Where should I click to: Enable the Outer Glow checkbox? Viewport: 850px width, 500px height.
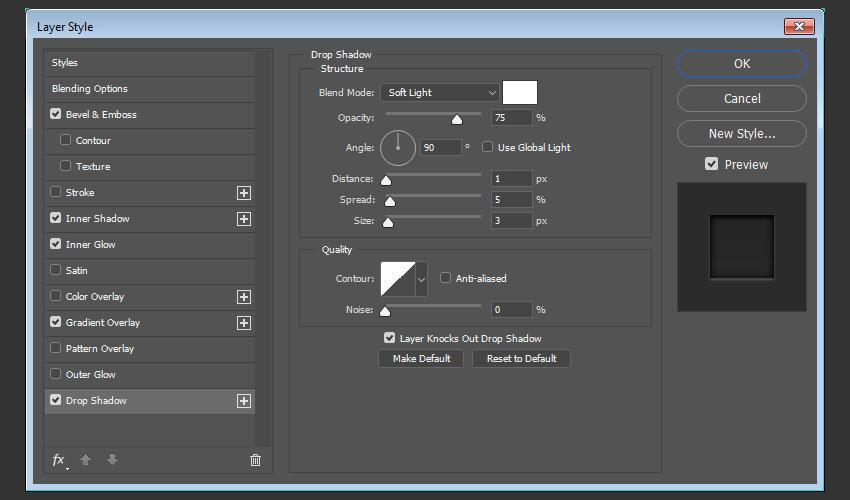click(55, 374)
